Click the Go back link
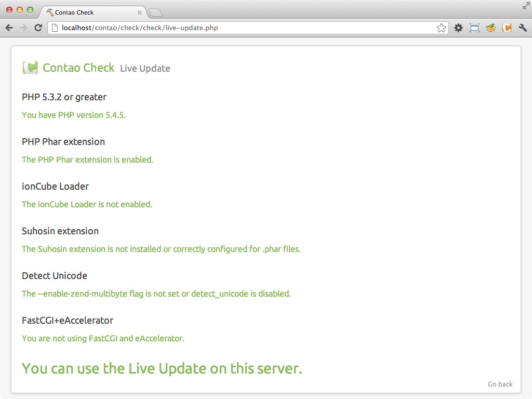This screenshot has height=399, width=532. 500,384
